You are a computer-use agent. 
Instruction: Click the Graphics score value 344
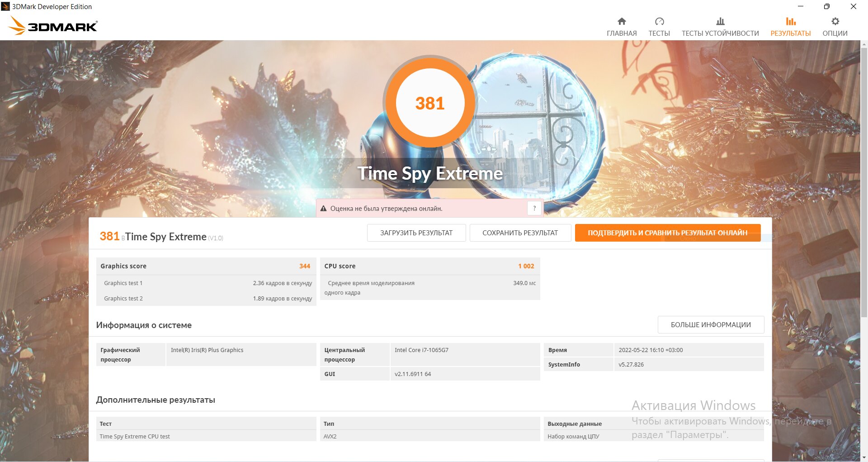(x=305, y=266)
